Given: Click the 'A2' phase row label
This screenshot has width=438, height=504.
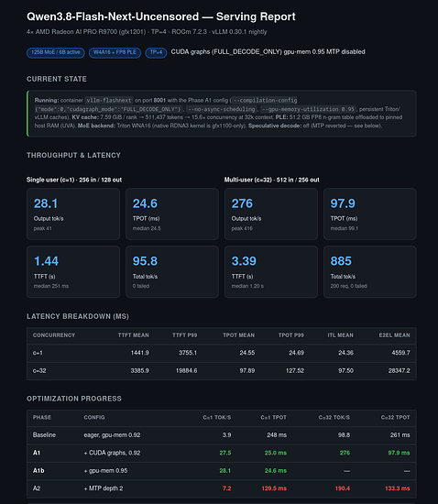Looking at the screenshot, I should pyautogui.click(x=37, y=488).
